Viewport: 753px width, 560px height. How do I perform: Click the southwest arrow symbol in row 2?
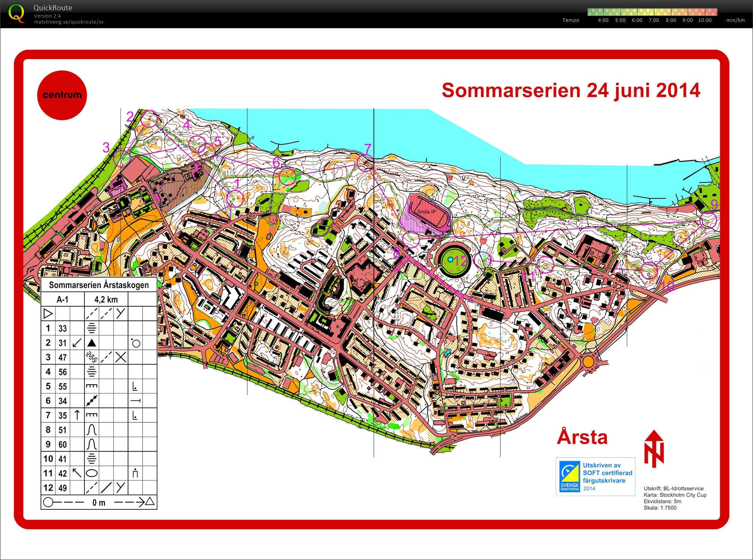click(77, 343)
